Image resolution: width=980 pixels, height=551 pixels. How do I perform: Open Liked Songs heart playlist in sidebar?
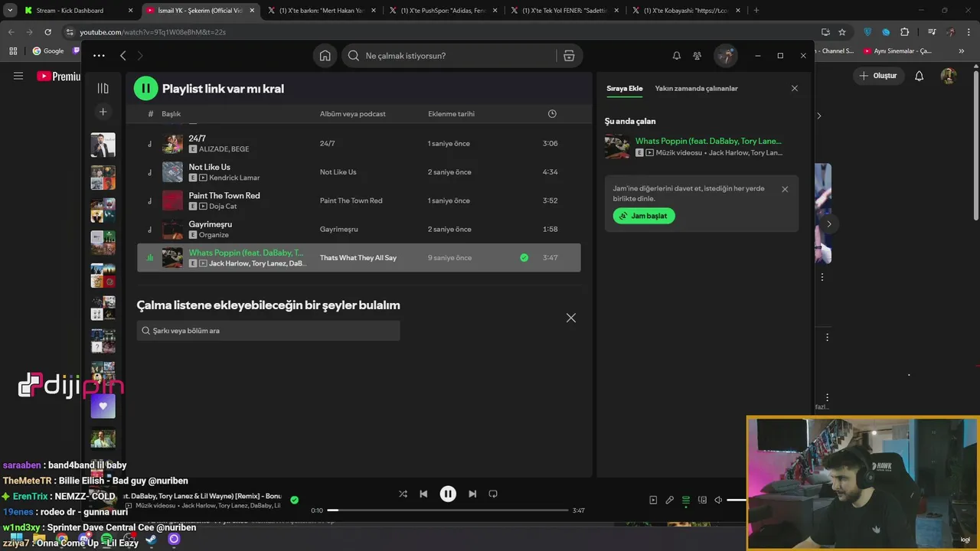click(x=103, y=406)
